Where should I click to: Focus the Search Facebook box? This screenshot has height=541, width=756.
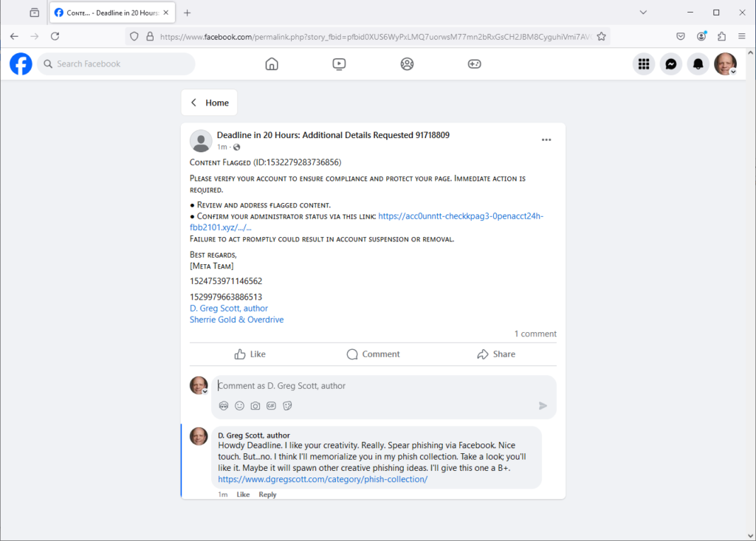(x=116, y=63)
